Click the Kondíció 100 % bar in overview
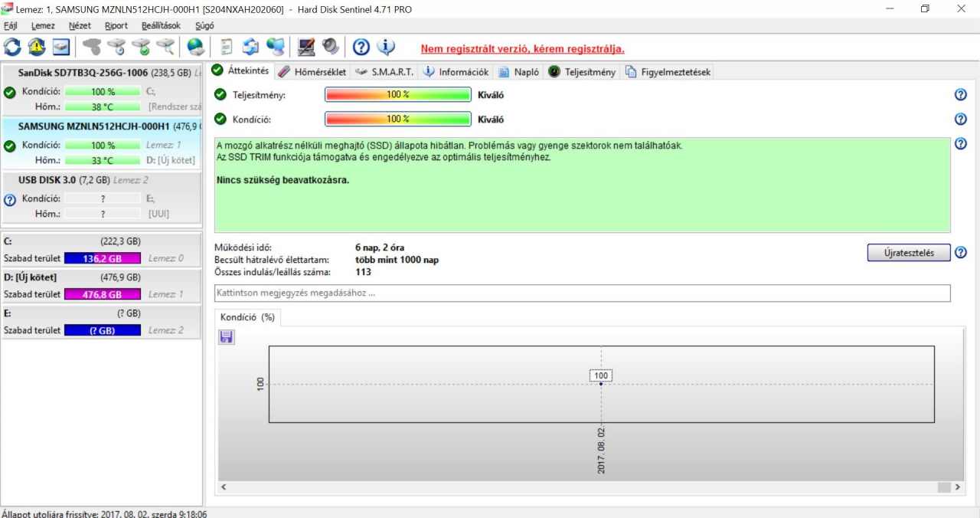 click(398, 120)
